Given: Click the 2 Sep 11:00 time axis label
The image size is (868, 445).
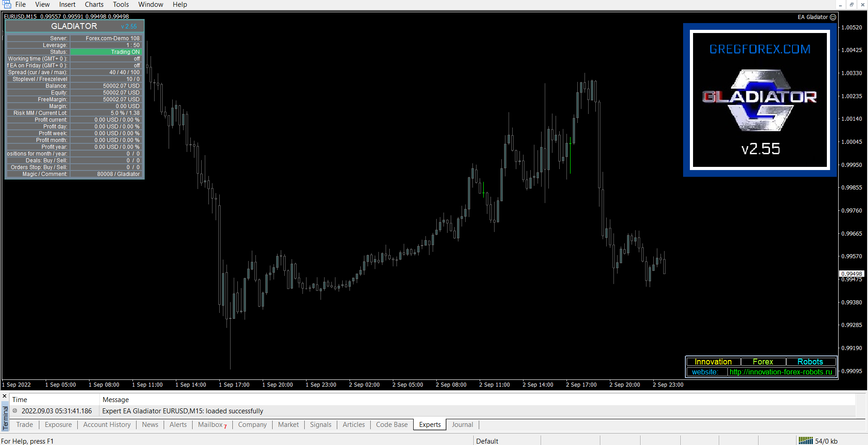Looking at the screenshot, I should [x=495, y=385].
